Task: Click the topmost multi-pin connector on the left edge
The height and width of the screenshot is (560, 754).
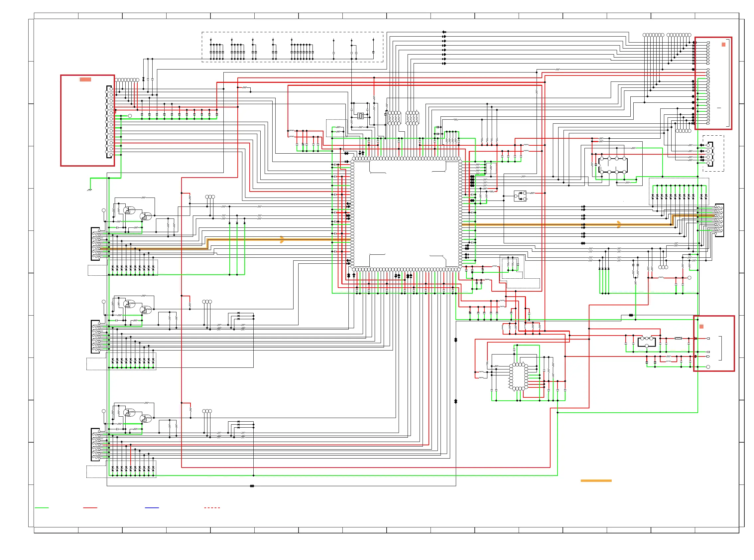Action: 96,244
